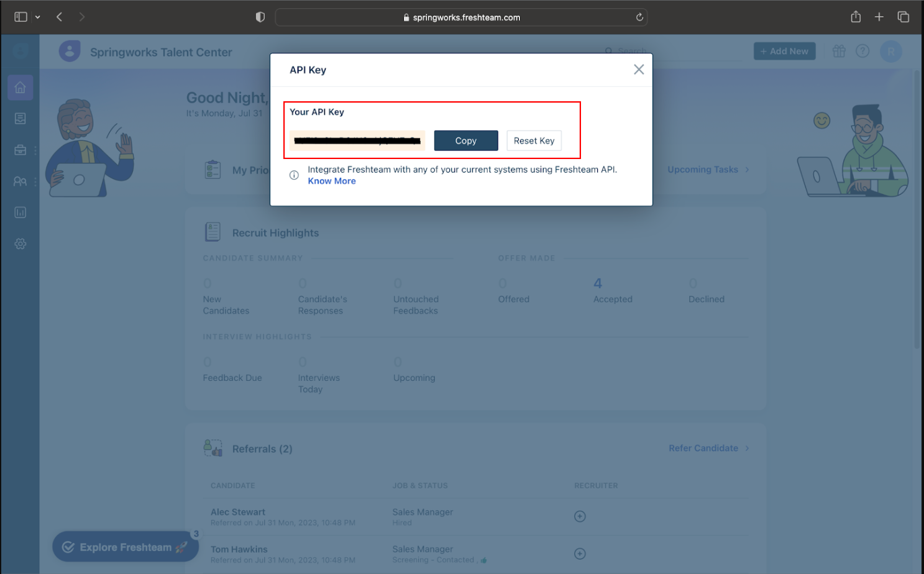Screen dimensions: 924x574
Task: Go forward in Safari
Action: (x=82, y=17)
